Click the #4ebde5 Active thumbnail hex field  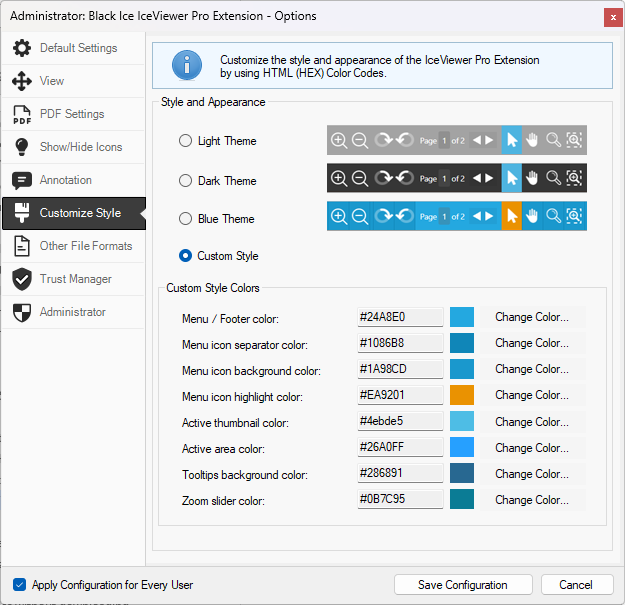point(400,421)
